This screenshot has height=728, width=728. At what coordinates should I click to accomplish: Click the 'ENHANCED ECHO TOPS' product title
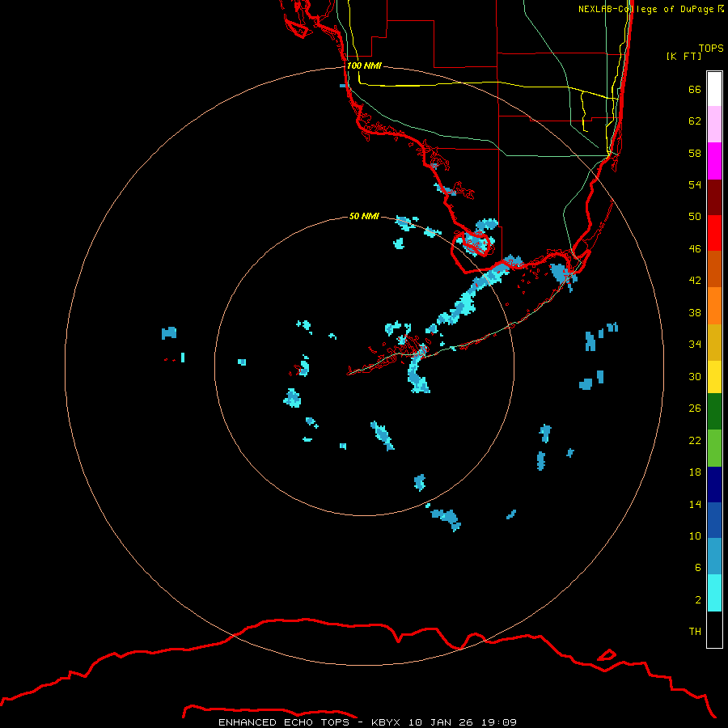(x=284, y=722)
